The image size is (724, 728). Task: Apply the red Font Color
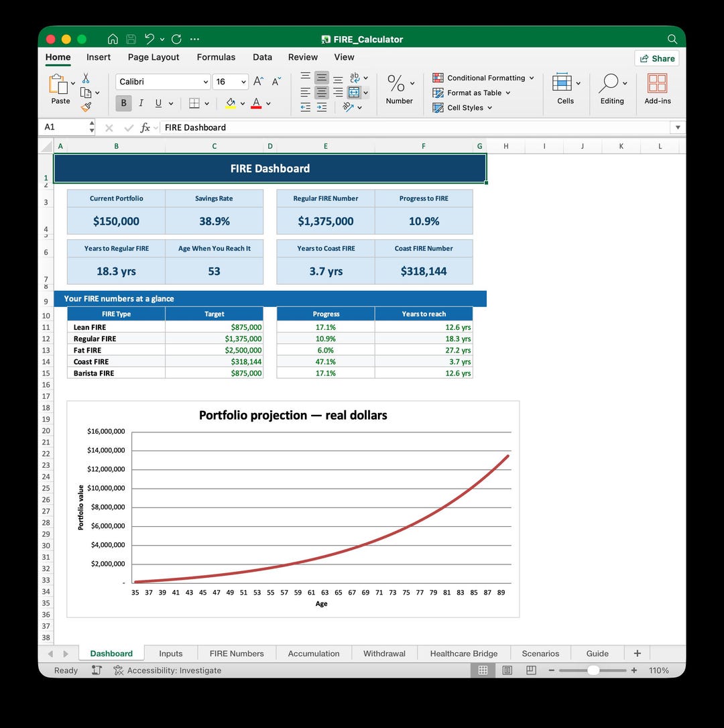pos(256,103)
